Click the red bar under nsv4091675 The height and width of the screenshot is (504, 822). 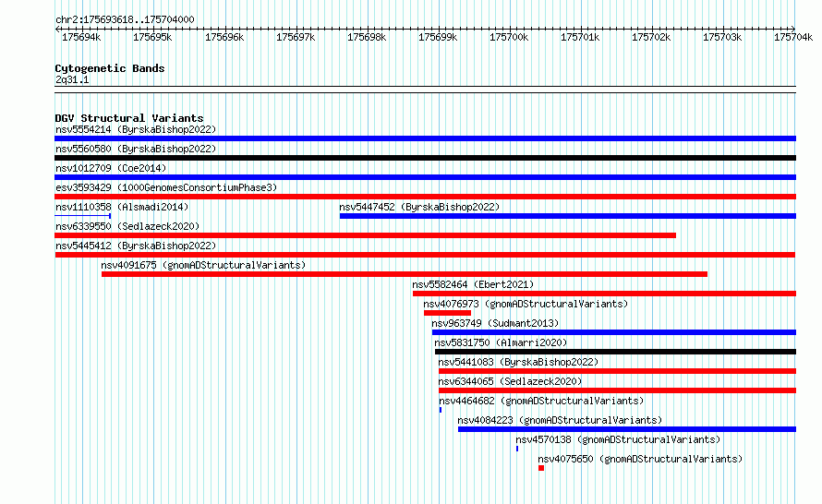click(x=405, y=274)
